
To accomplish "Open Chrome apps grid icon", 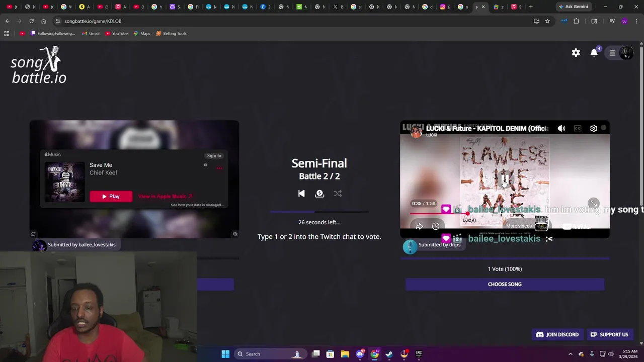I will coord(7,34).
